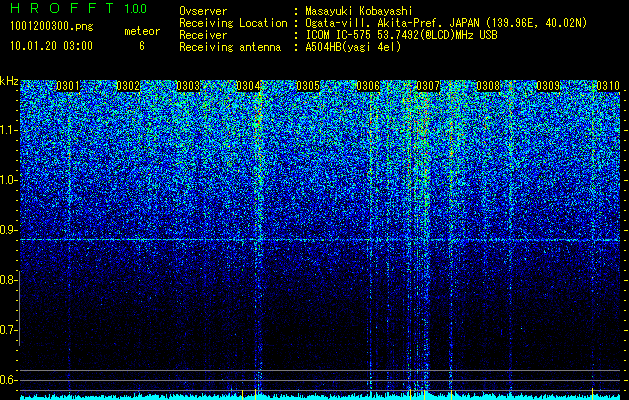Click the yellow meteor detection tick nearest 0310
The height and width of the screenshot is (400, 629).
point(592,392)
